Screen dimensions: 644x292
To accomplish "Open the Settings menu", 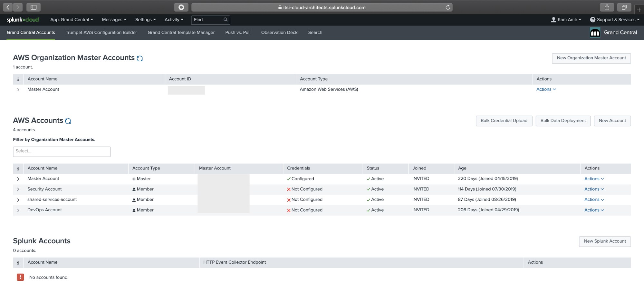I will click(x=145, y=20).
